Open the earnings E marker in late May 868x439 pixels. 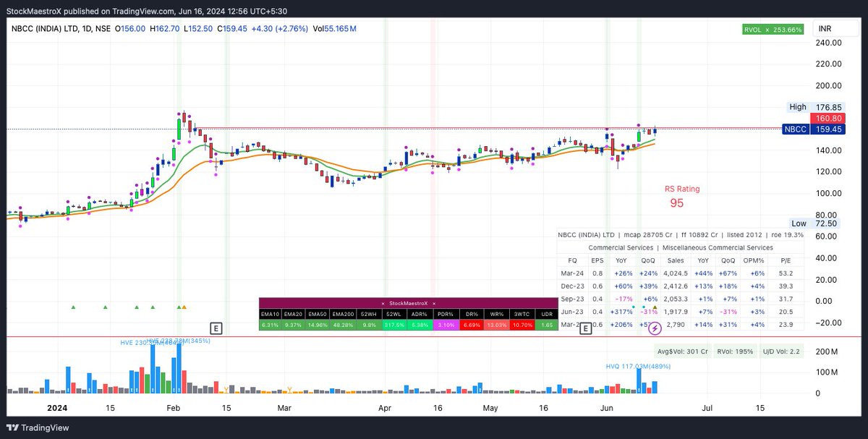587,328
